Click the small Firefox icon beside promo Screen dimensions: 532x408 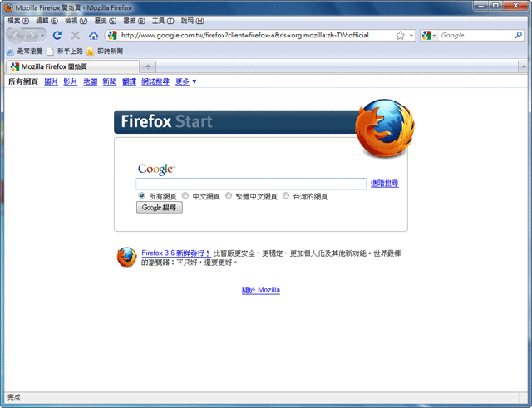coord(127,257)
